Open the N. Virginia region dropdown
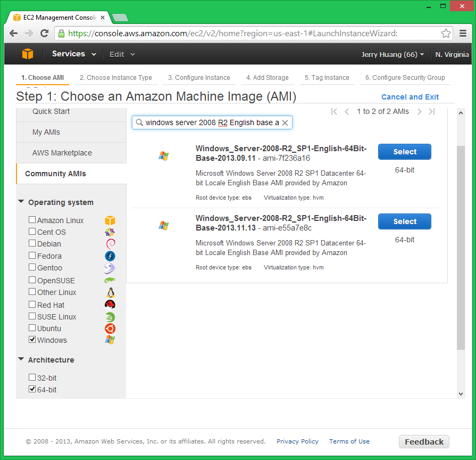Image resolution: width=476 pixels, height=460 pixels. point(452,54)
